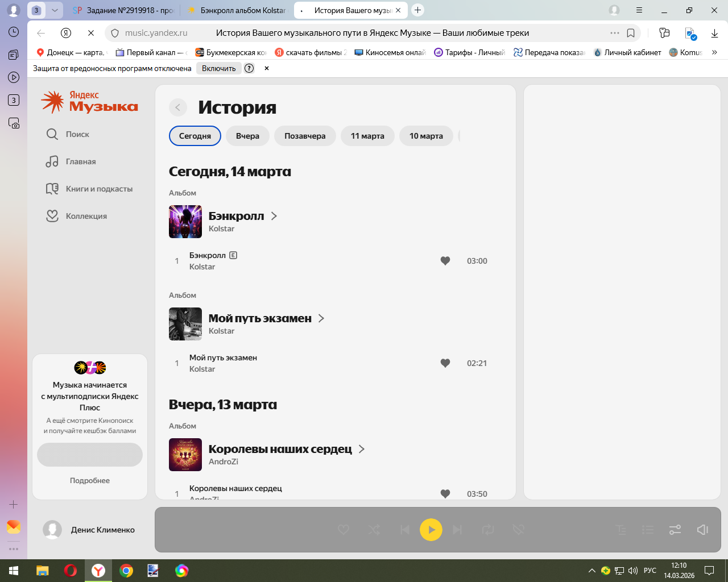Expand the tab group dropdown arrow in the tab strip
This screenshot has width=728, height=582.
[x=55, y=10]
